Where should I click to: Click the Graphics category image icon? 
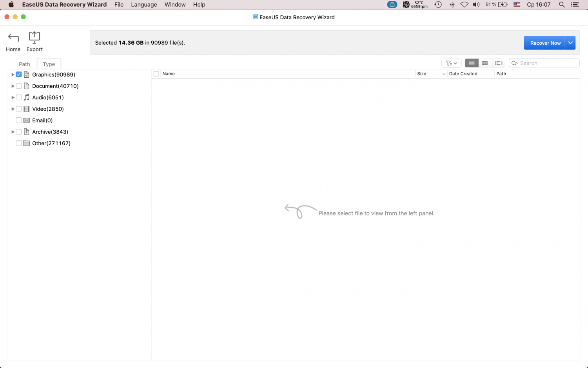[x=27, y=75]
